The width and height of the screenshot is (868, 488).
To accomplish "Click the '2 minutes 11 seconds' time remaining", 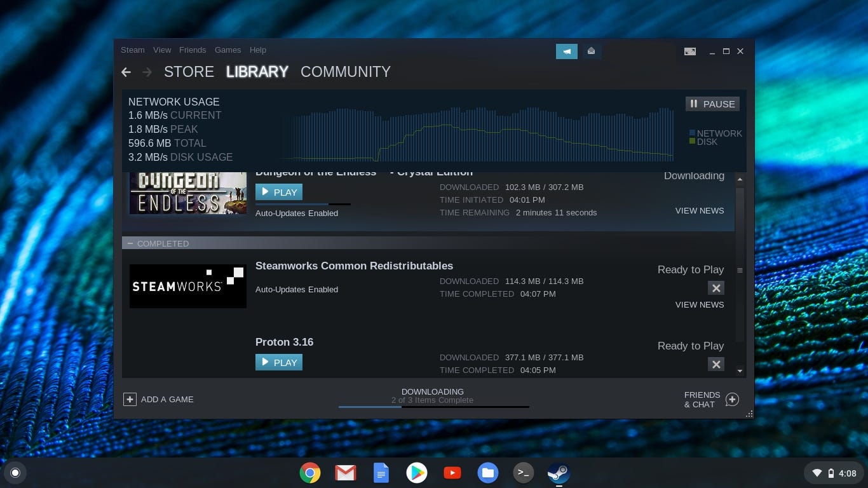I will (x=556, y=212).
